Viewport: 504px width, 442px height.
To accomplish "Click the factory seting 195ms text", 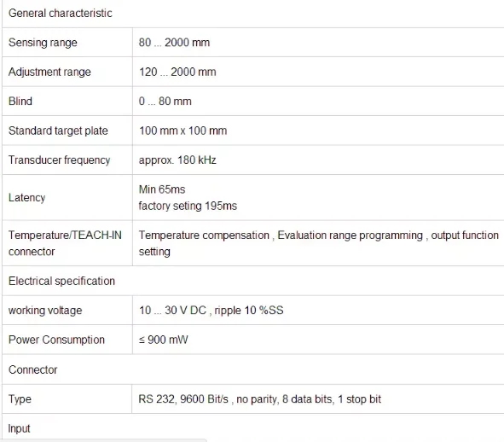I will pos(188,206).
